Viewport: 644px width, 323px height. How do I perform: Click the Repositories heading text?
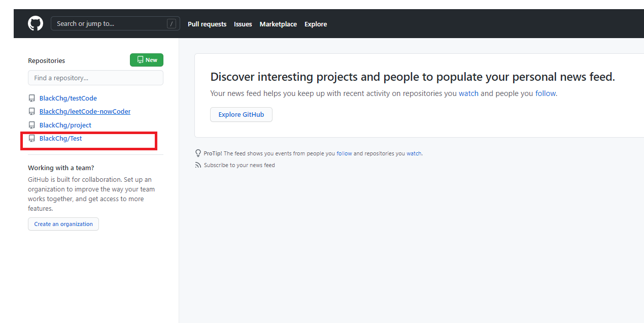pos(47,60)
